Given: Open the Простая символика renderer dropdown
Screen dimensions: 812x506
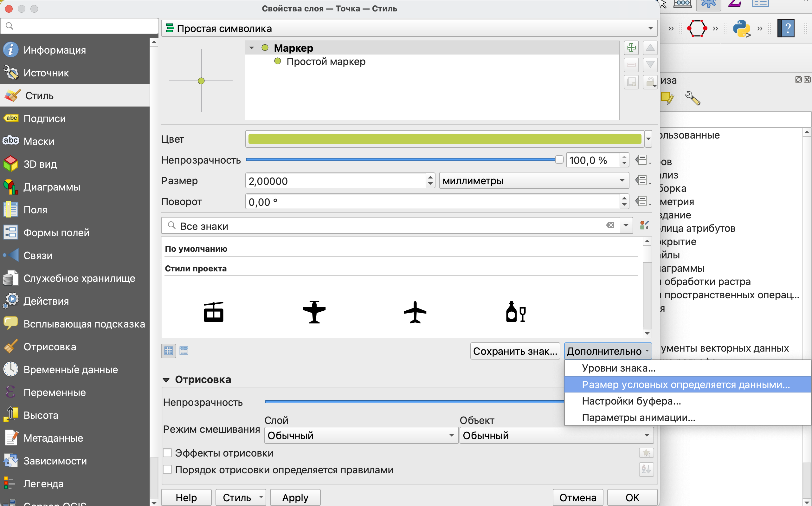Looking at the screenshot, I should pos(409,29).
